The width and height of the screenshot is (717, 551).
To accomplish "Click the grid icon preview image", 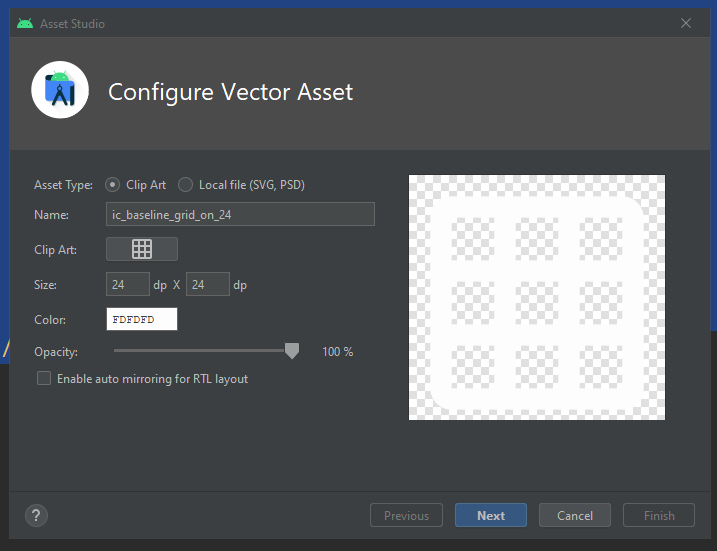I will pyautogui.click(x=537, y=298).
